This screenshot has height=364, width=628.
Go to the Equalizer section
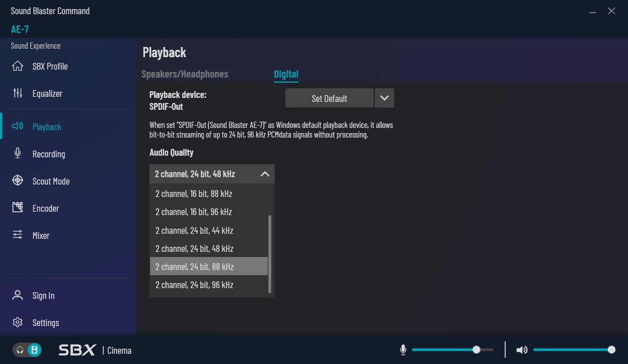[47, 93]
